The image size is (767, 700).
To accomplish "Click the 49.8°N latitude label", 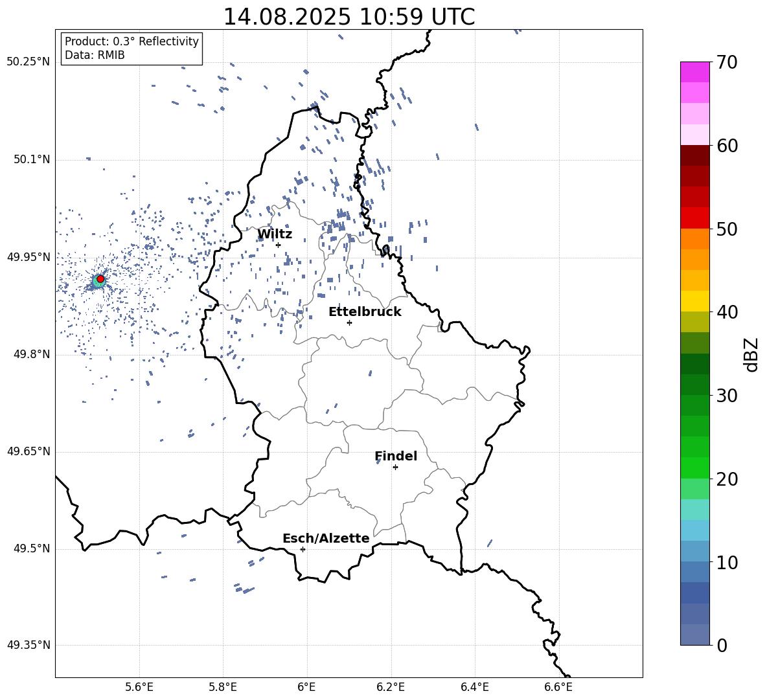I will click(31, 354).
